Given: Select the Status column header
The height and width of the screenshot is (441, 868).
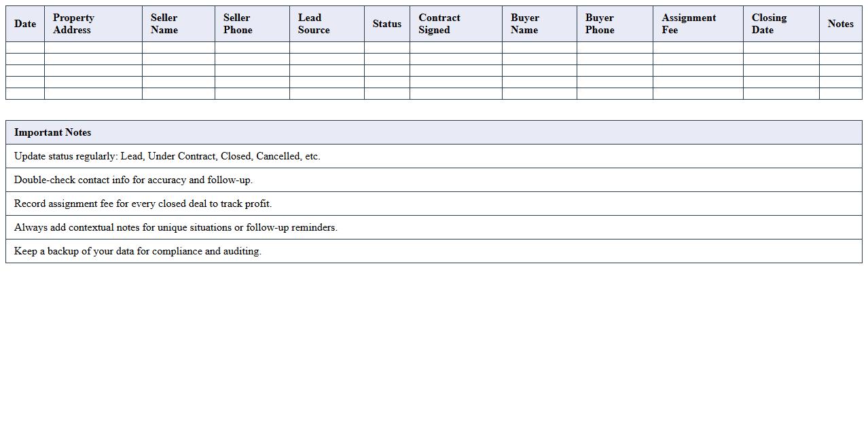Looking at the screenshot, I should [x=387, y=23].
